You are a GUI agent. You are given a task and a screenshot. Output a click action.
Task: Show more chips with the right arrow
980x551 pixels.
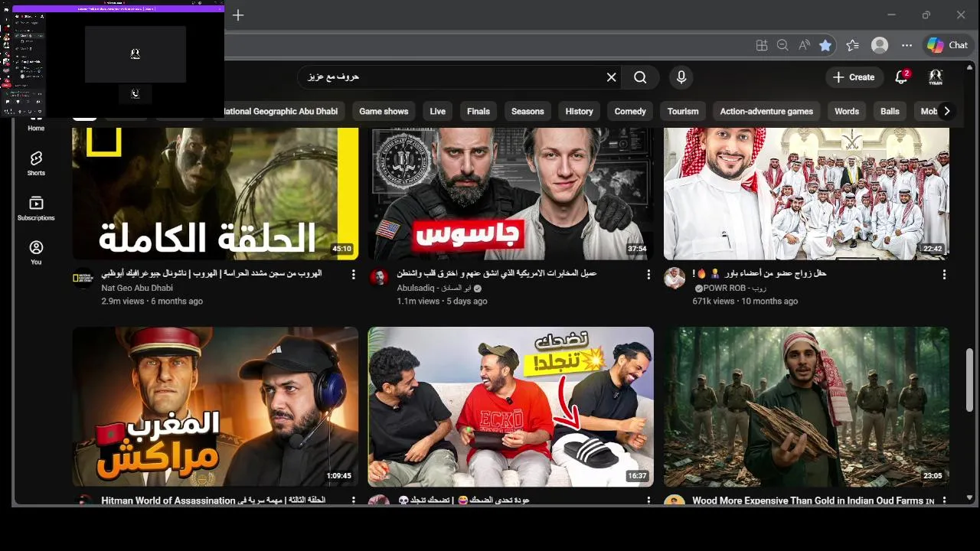[947, 111]
